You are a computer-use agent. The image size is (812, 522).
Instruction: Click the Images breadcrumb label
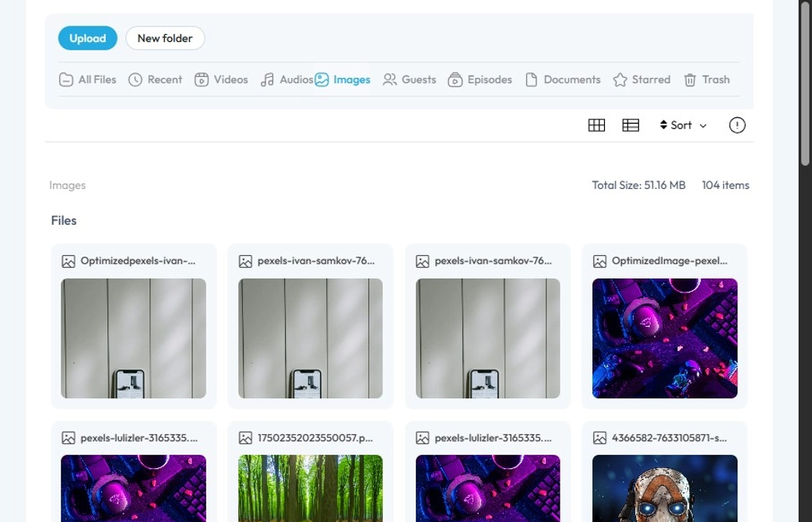tap(67, 185)
